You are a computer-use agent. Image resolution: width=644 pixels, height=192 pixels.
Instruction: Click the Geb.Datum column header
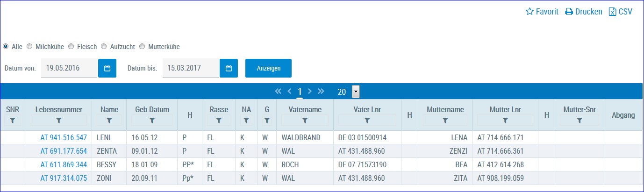tap(151, 110)
